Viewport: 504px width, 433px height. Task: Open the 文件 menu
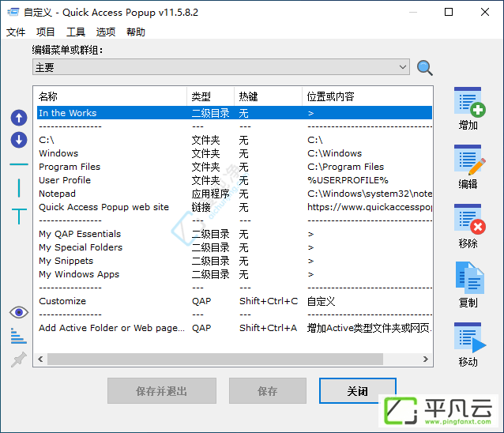[16, 32]
